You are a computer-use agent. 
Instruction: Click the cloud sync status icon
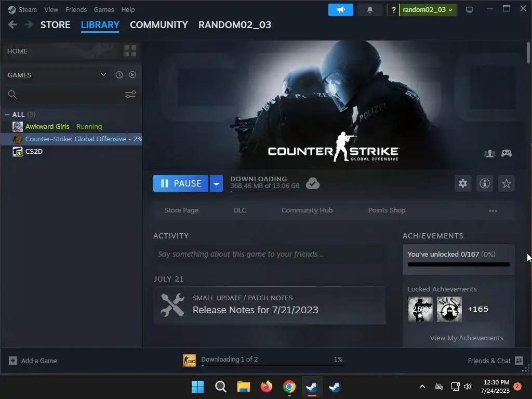tap(312, 183)
